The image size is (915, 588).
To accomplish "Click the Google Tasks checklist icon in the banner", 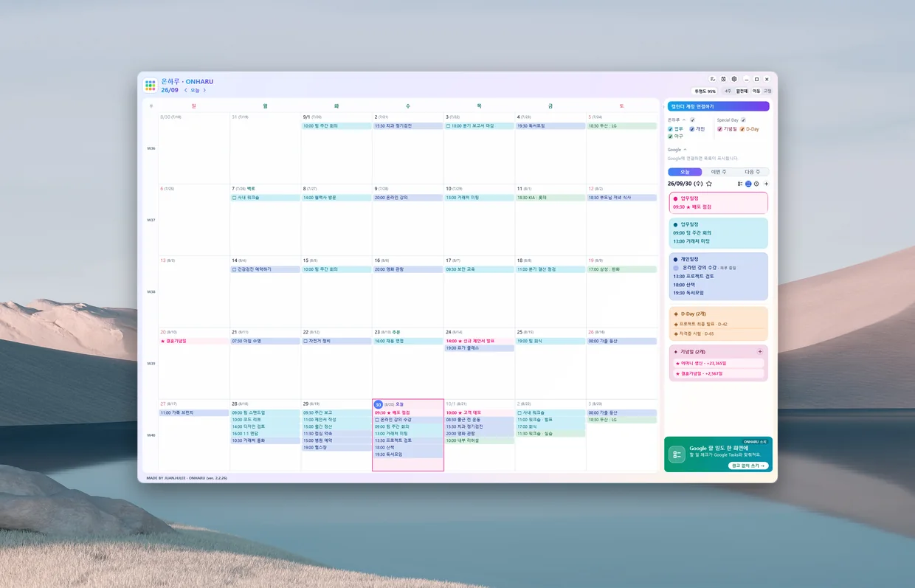I will coord(677,454).
